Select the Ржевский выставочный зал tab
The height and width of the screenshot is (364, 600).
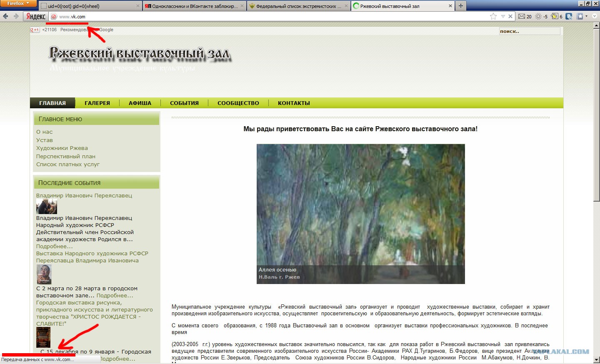(x=402, y=6)
